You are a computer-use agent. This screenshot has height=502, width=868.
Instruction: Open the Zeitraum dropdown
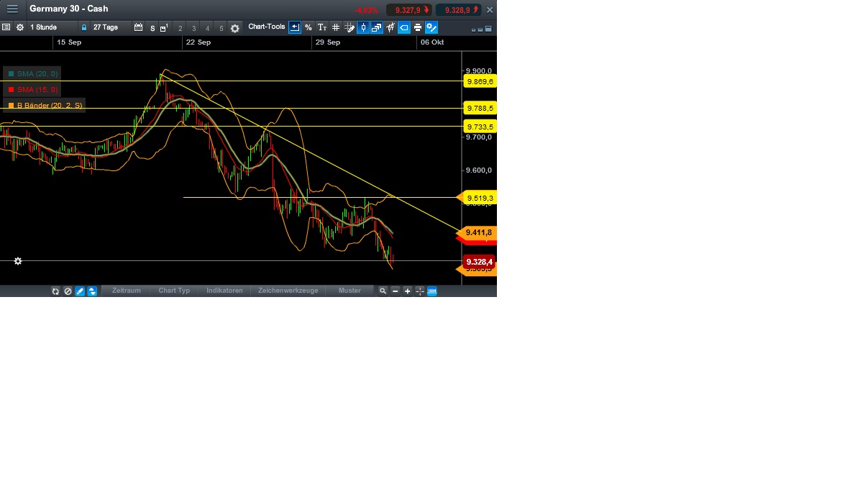tap(127, 291)
